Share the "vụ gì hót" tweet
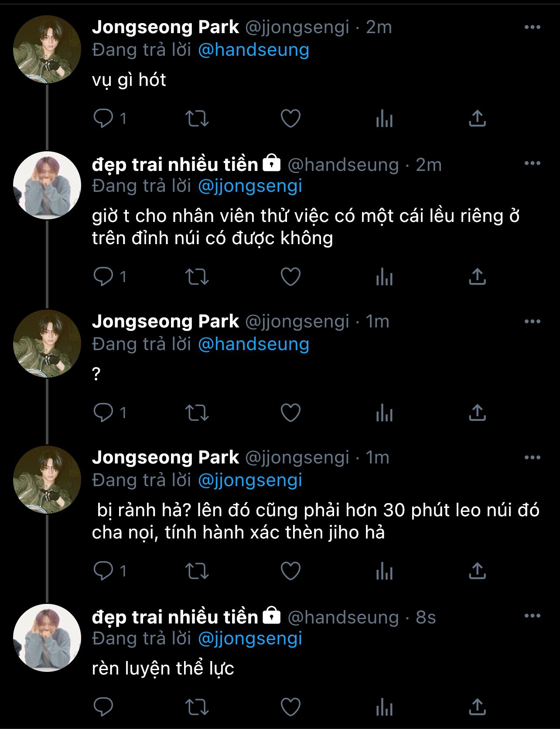 pos(477,118)
